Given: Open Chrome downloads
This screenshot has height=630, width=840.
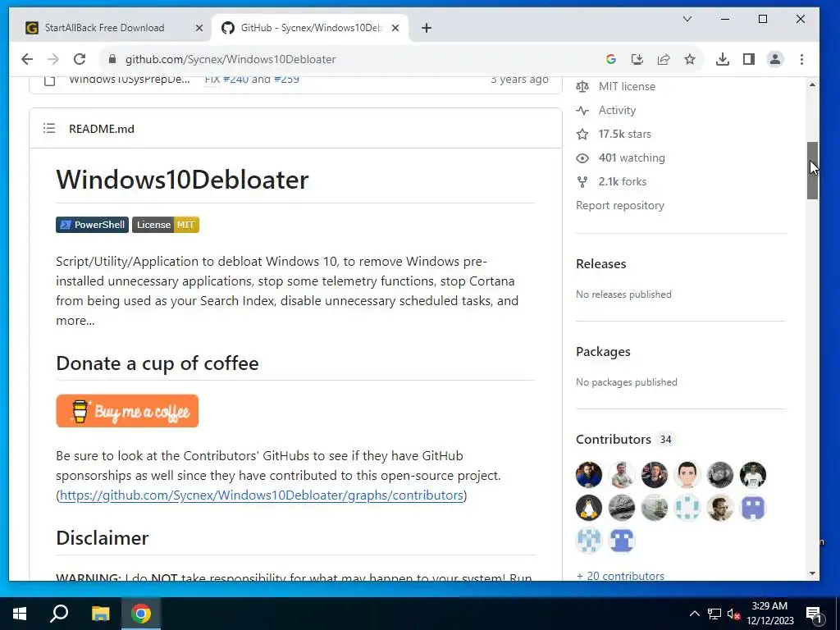Looking at the screenshot, I should pyautogui.click(x=722, y=59).
